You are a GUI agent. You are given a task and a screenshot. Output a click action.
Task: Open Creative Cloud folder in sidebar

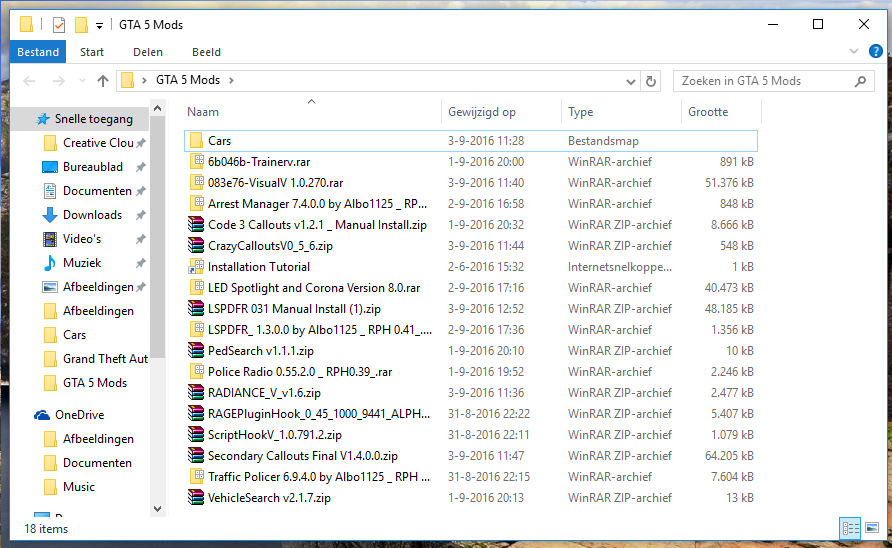(x=98, y=143)
